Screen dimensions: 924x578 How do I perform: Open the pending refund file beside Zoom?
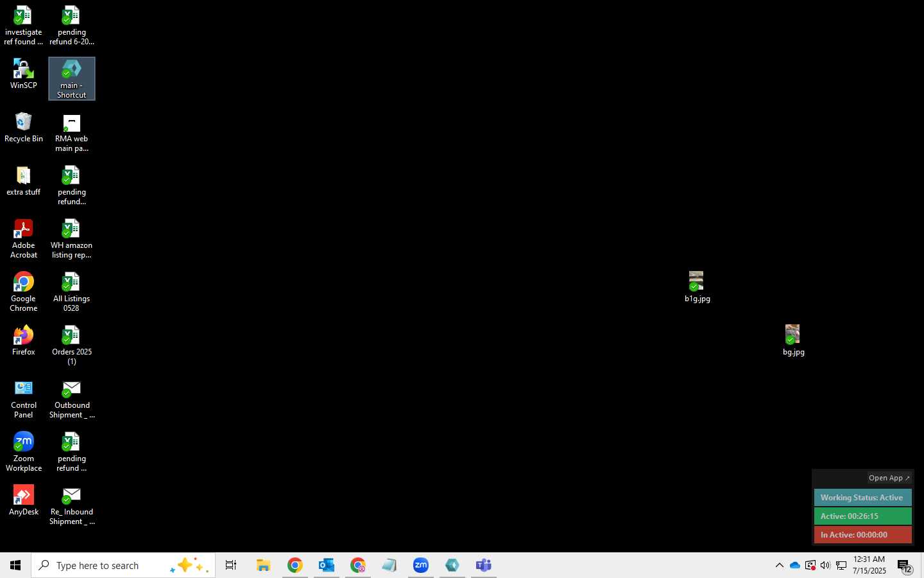click(x=71, y=452)
